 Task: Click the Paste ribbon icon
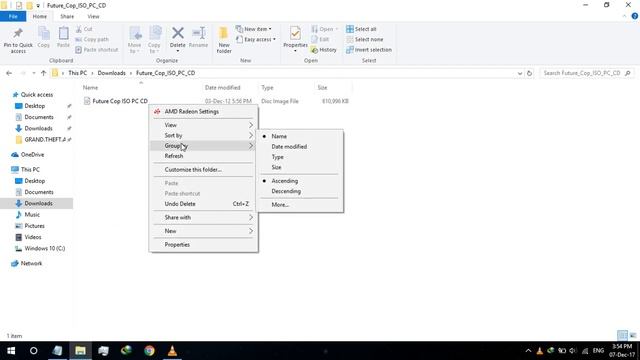pyautogui.click(x=63, y=33)
